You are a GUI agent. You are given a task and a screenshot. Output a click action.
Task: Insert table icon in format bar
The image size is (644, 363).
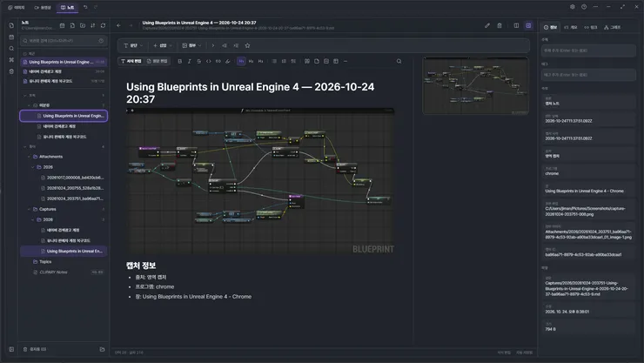tap(336, 61)
